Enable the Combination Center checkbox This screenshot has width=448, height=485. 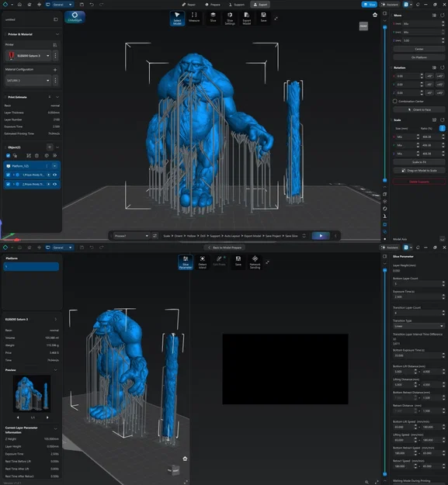click(x=394, y=101)
